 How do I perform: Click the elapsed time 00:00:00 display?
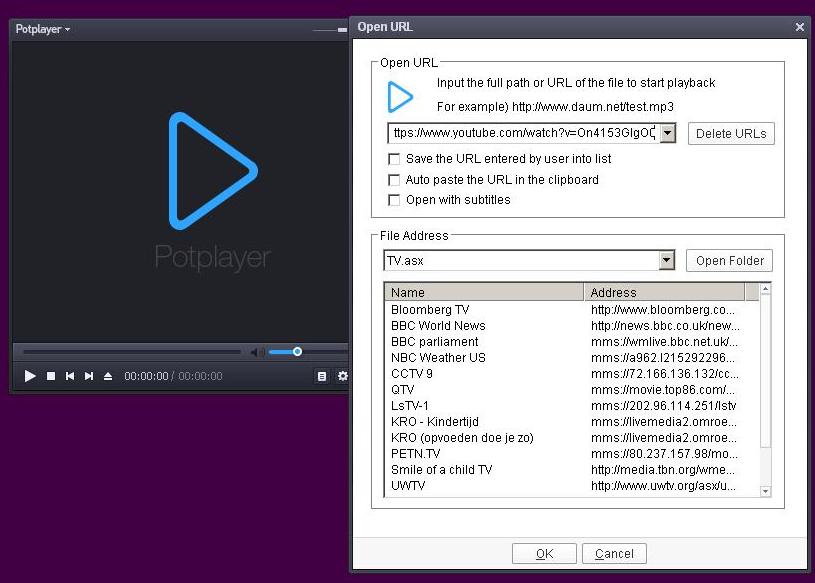[x=146, y=376]
